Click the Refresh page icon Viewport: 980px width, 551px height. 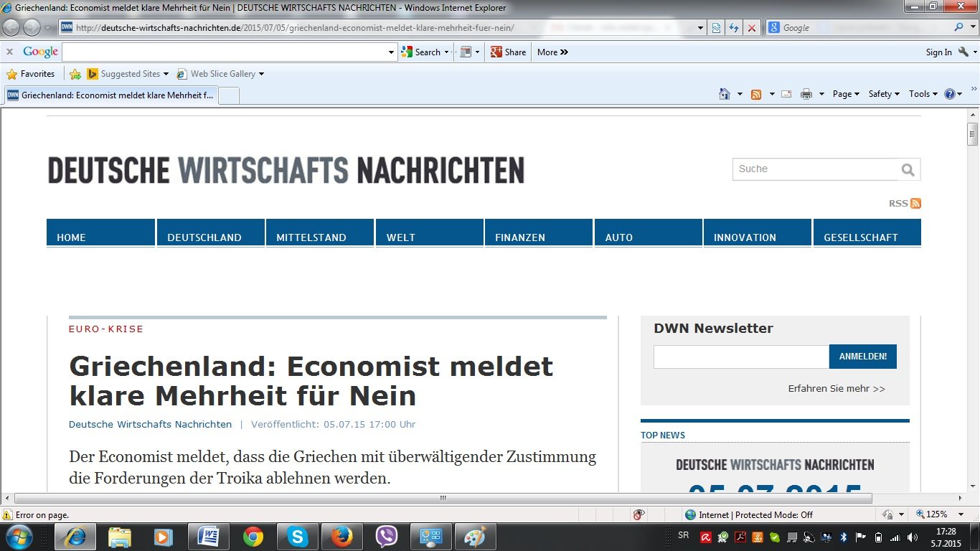click(733, 28)
